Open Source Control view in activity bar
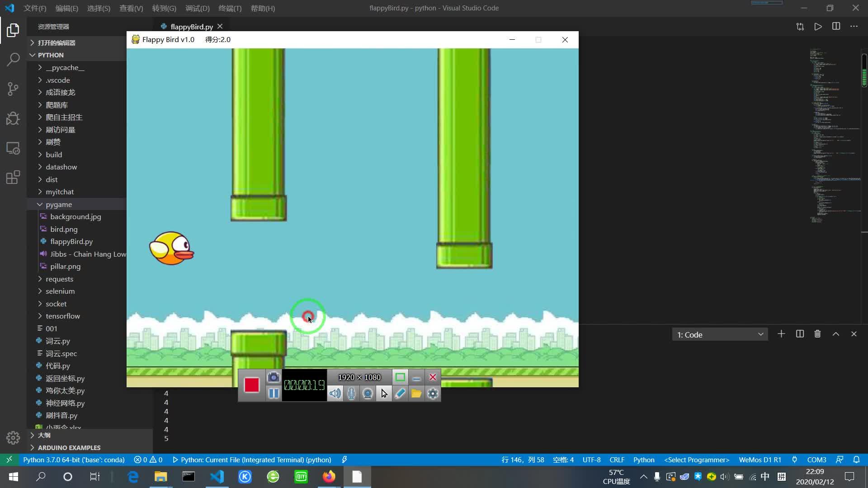This screenshot has height=488, width=868. pos(13,89)
